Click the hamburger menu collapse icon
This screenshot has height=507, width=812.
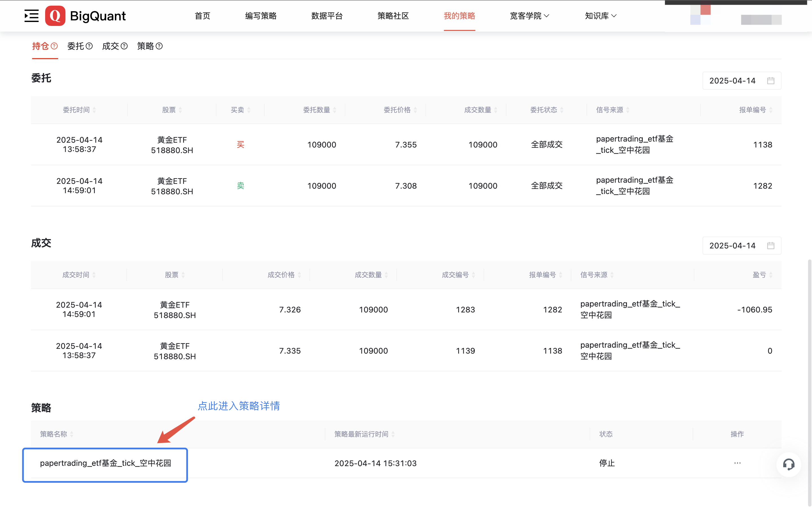(32, 16)
